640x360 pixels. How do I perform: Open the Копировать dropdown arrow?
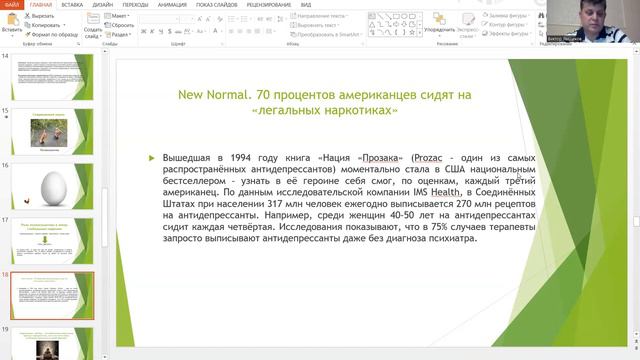click(64, 25)
